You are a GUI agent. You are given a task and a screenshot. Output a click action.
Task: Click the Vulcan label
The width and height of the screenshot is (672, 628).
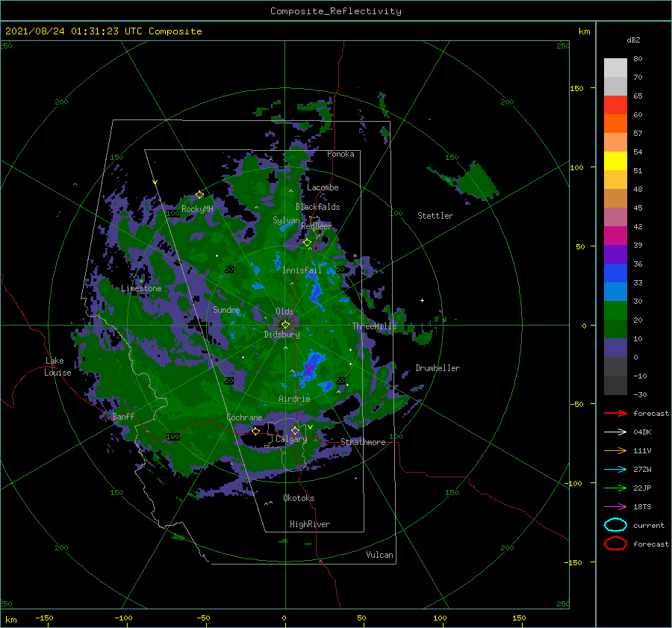[x=379, y=555]
